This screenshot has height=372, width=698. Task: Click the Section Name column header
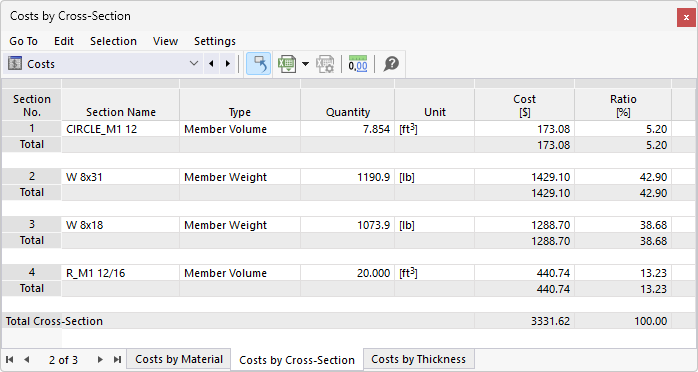pyautogui.click(x=121, y=105)
